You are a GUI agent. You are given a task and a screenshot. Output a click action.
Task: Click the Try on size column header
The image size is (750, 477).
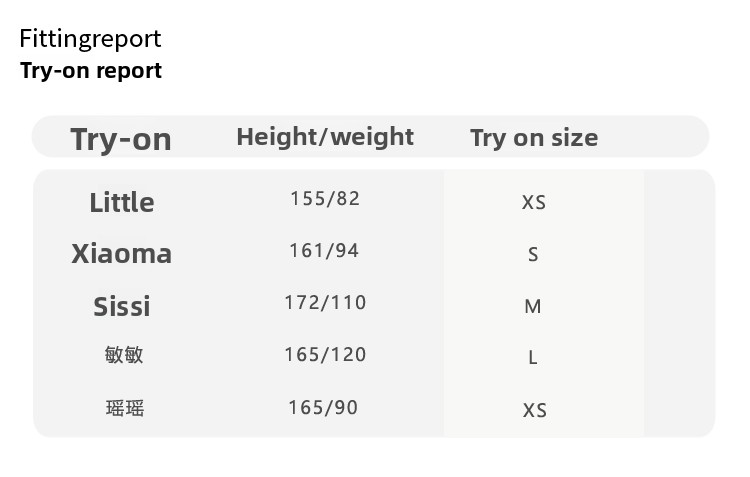coord(534,138)
